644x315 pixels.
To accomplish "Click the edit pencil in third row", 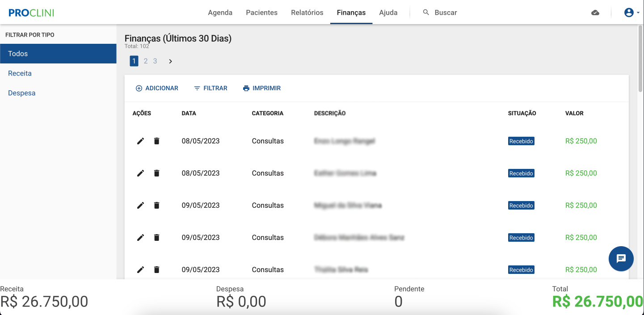I will point(140,206).
